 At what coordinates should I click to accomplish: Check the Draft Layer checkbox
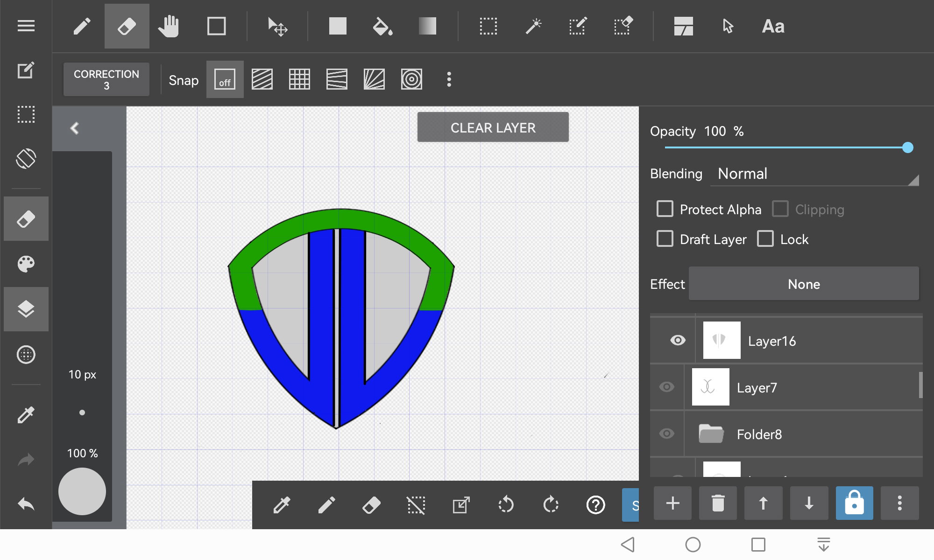point(665,238)
